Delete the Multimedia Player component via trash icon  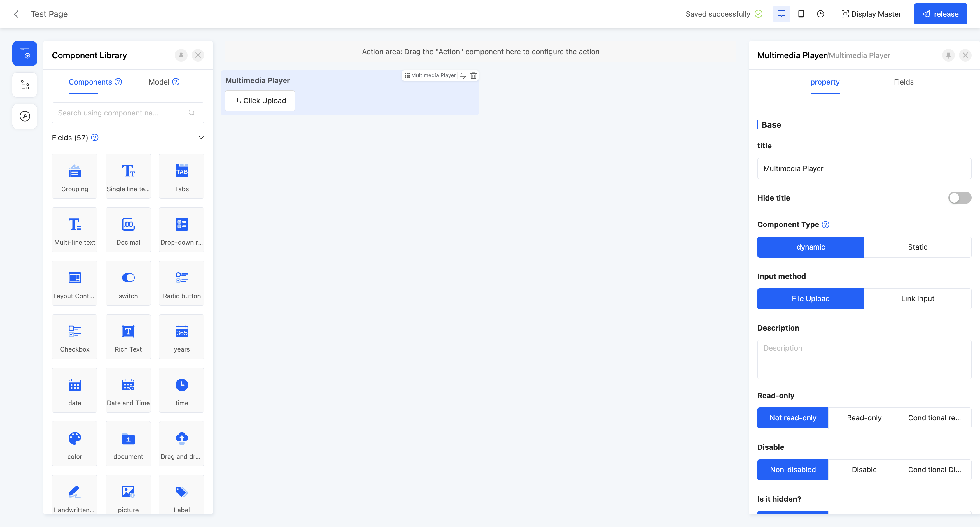[473, 76]
